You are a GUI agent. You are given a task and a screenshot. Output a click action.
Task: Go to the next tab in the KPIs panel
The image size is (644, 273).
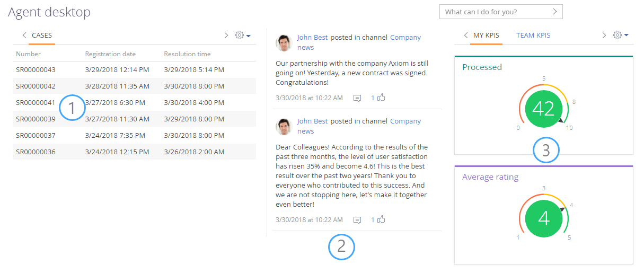pos(604,36)
